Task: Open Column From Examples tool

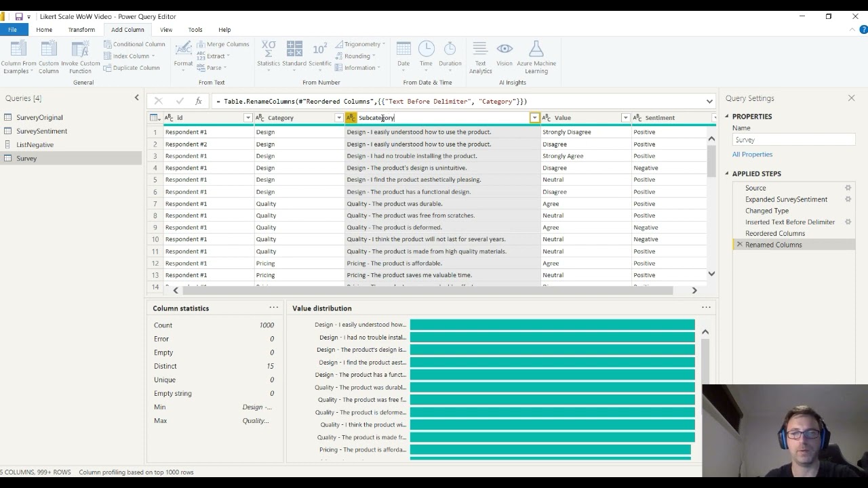Action: click(x=18, y=57)
